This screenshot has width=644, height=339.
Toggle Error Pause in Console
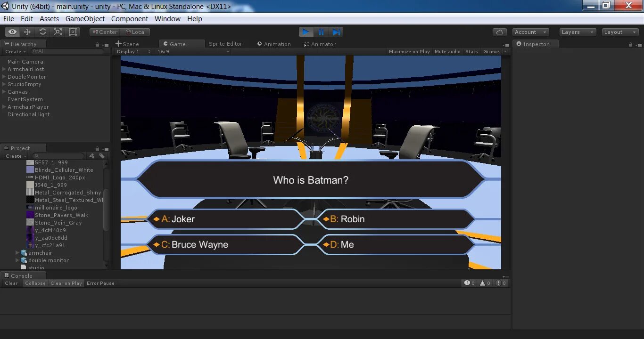click(x=100, y=283)
